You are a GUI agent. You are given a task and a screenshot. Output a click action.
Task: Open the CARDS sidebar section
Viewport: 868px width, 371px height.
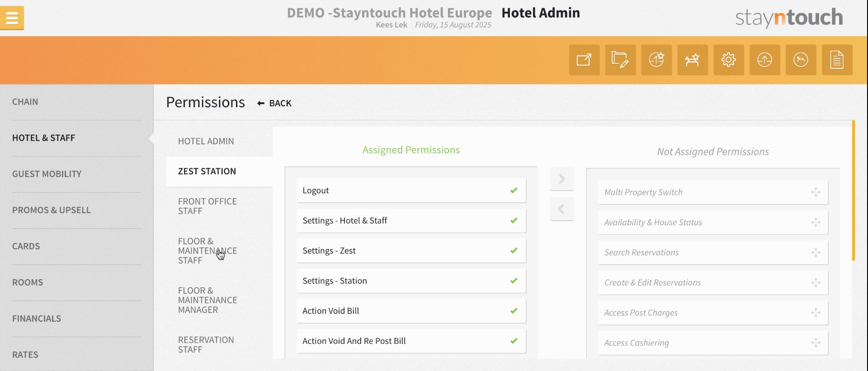point(26,247)
